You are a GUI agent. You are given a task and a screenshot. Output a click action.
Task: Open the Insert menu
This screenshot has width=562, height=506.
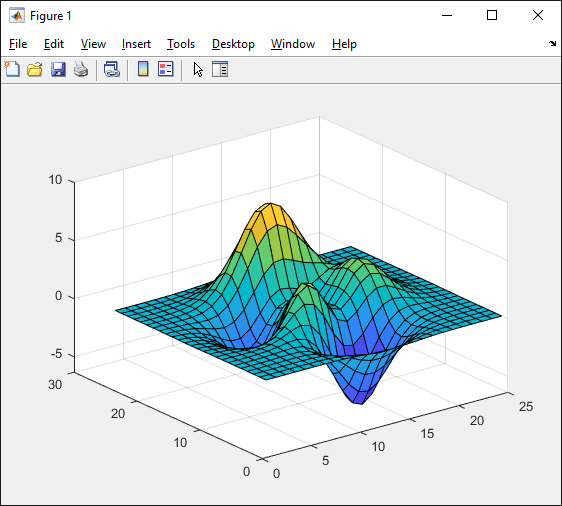coord(136,44)
